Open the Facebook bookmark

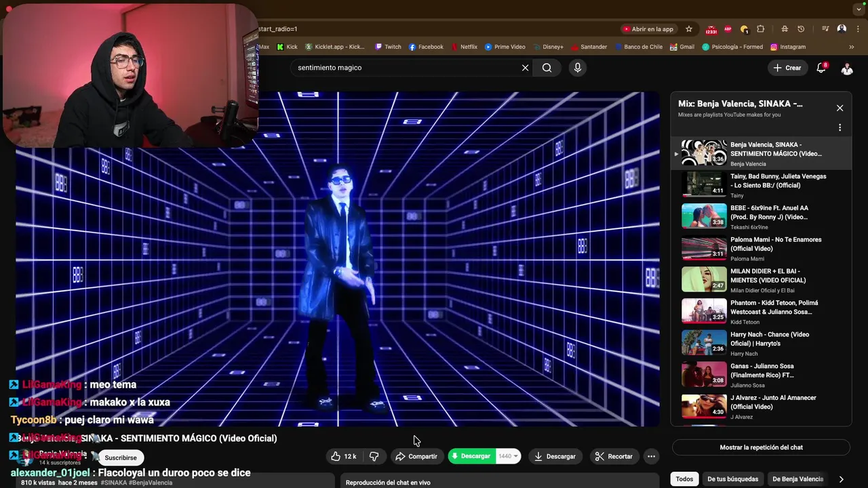coord(426,47)
